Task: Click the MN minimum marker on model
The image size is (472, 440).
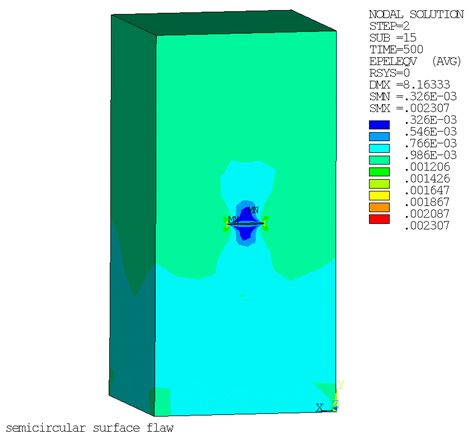Action: [x=253, y=210]
